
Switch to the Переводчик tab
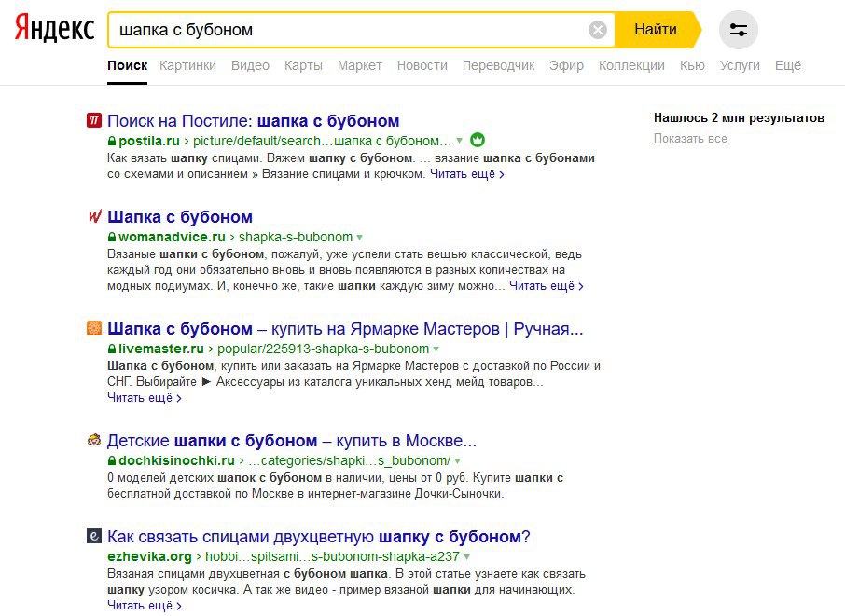498,65
